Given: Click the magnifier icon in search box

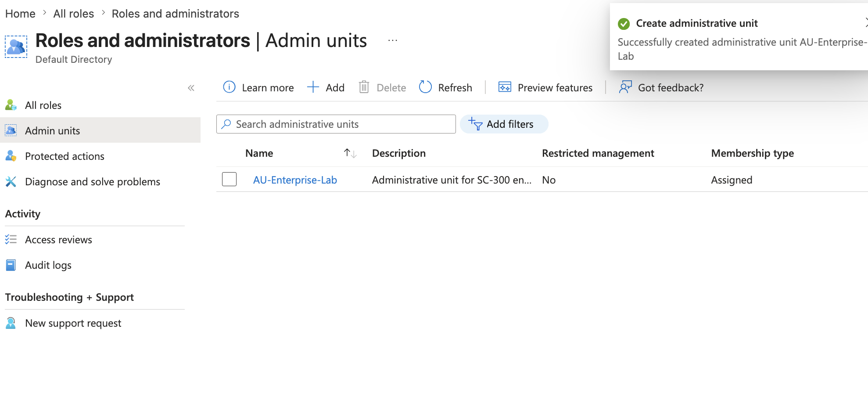Looking at the screenshot, I should (x=226, y=124).
